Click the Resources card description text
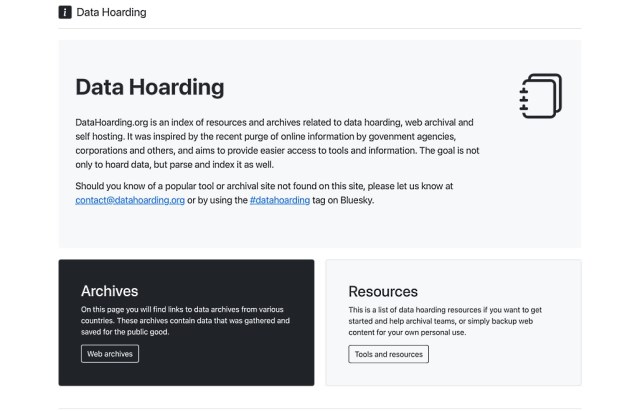Viewport: 640px width, 411px height. [445, 321]
